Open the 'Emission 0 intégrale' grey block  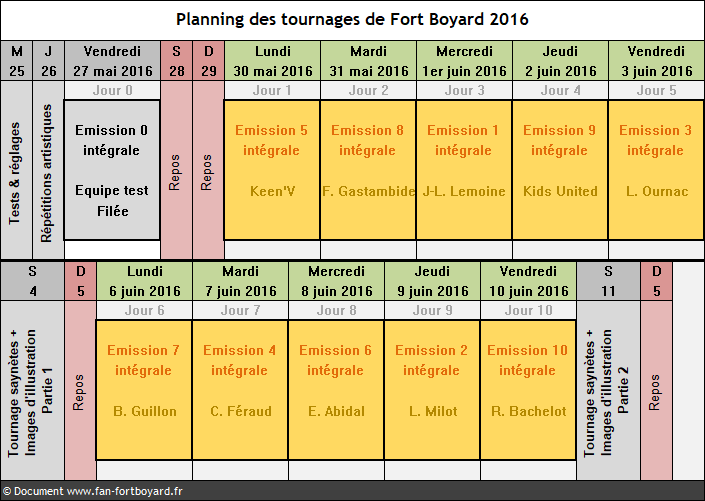click(112, 170)
